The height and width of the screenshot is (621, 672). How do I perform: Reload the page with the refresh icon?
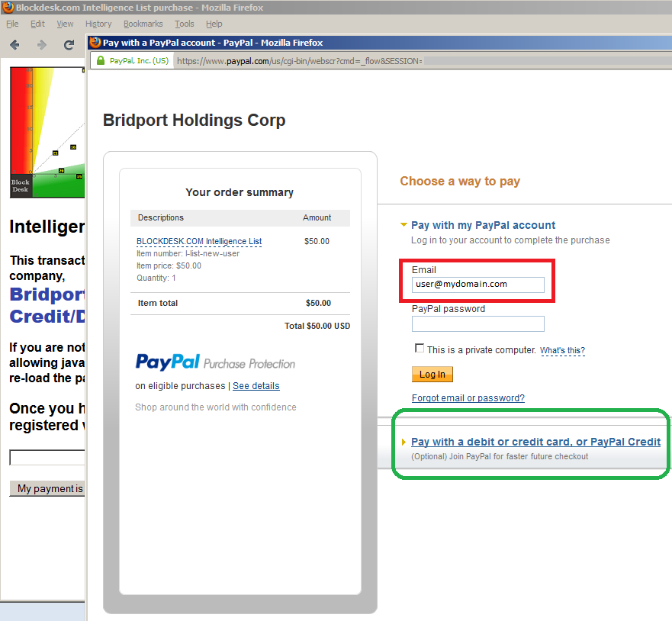pyautogui.click(x=69, y=45)
